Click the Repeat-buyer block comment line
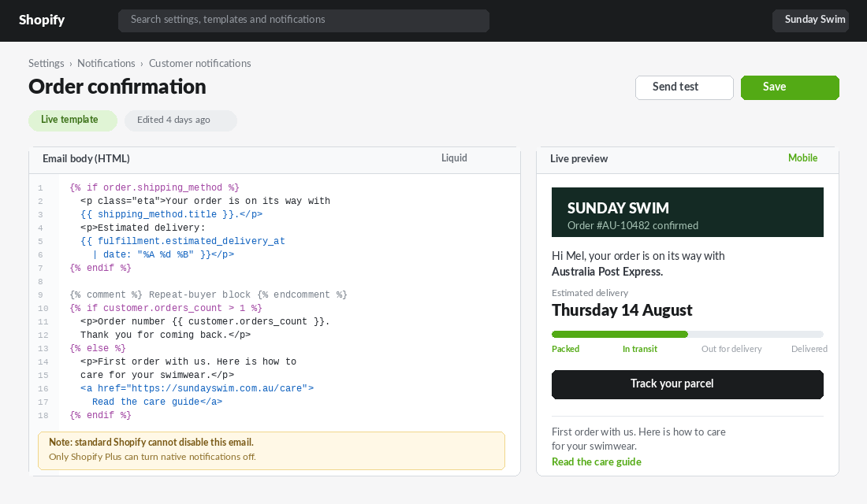This screenshot has height=504, width=867. 208,295
